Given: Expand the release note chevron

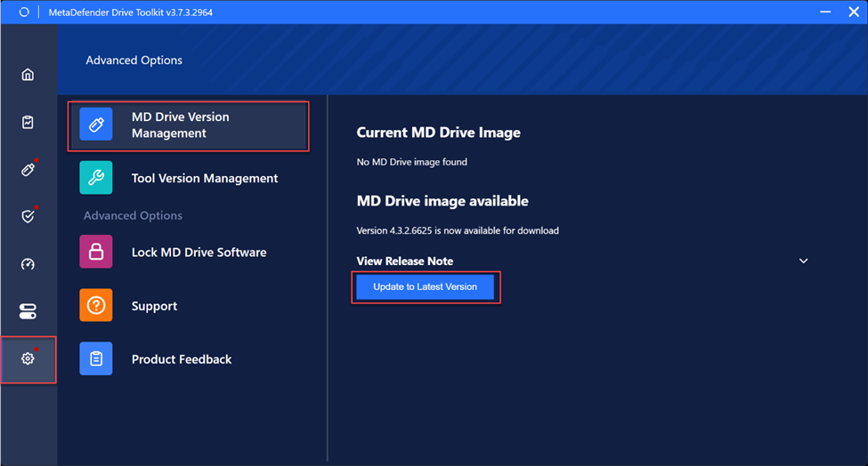Looking at the screenshot, I should (x=803, y=261).
